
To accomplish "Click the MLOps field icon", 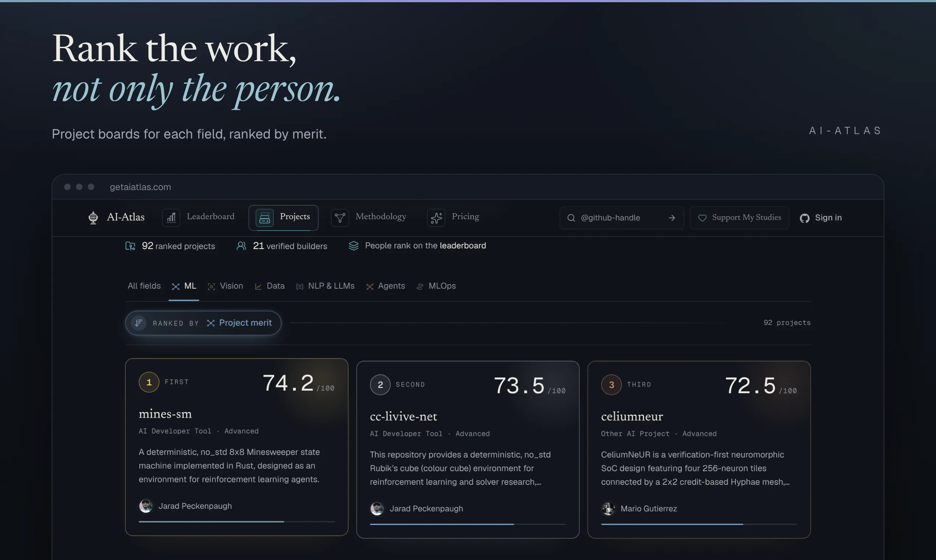I will pyautogui.click(x=420, y=287).
